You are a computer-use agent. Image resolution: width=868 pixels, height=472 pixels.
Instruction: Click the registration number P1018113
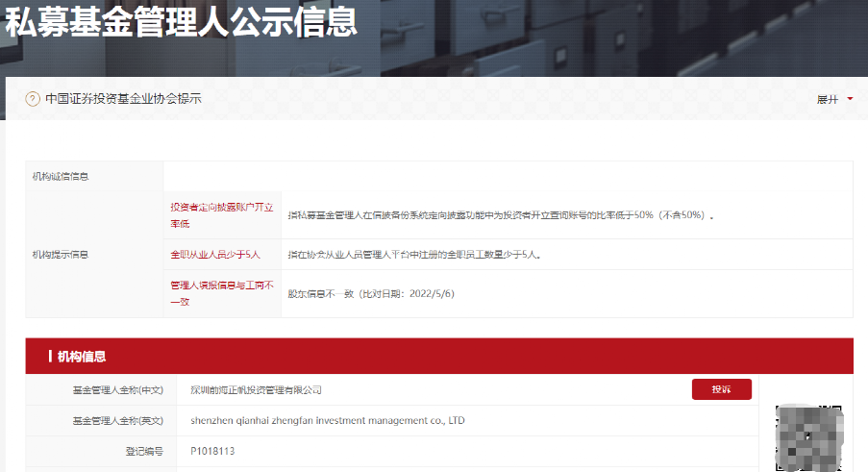[x=212, y=451]
